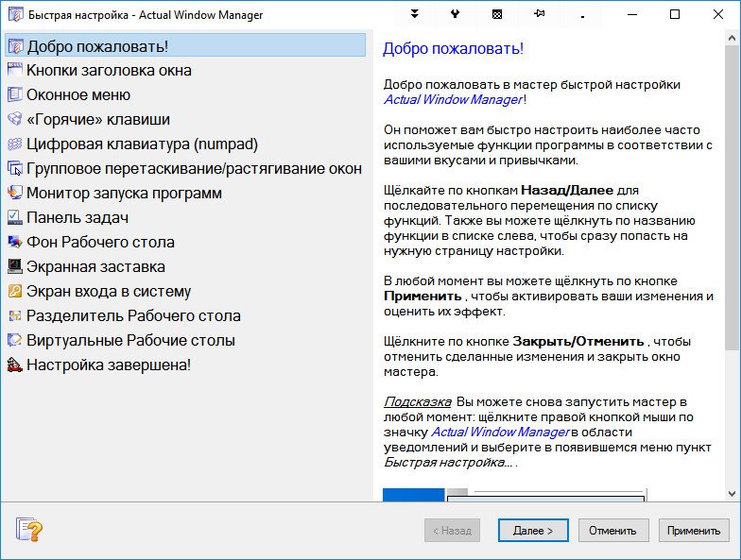The width and height of the screenshot is (741, 560).
Task: Click the wrench icon in the title bar
Action: pos(456,14)
